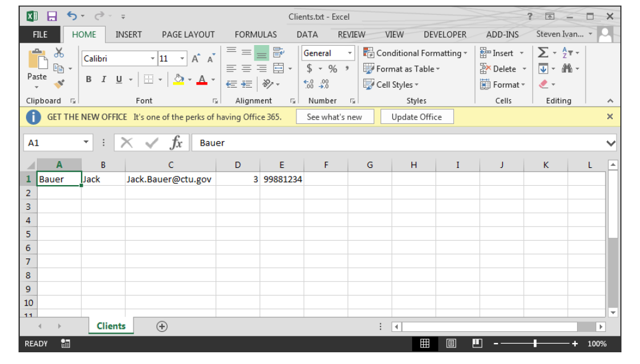Click the Paste clipboard icon
This screenshot has width=640, height=364.
38,59
